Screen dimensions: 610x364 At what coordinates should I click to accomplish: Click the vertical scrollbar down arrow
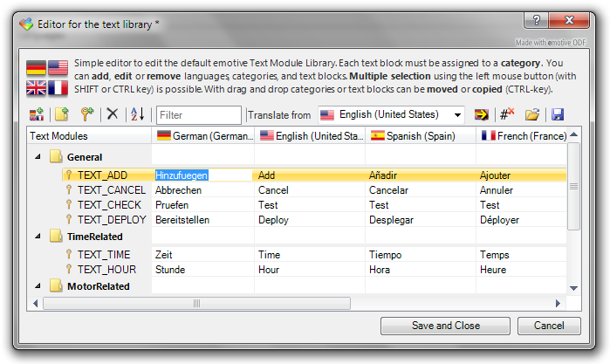coord(573,287)
